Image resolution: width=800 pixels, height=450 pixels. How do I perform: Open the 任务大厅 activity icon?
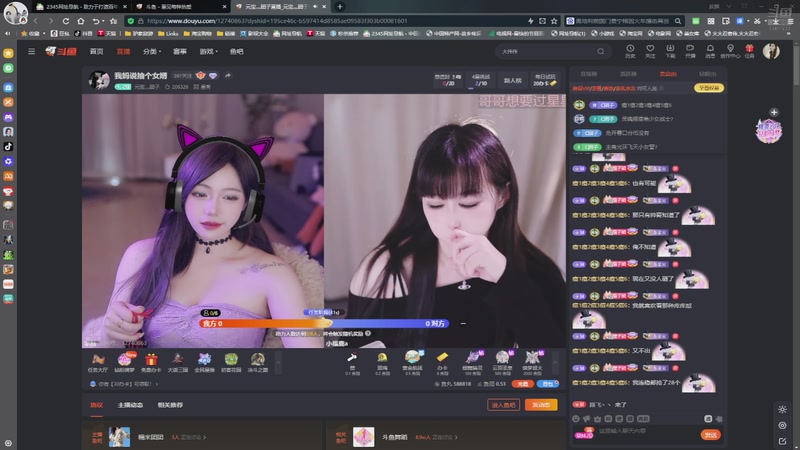(97, 363)
